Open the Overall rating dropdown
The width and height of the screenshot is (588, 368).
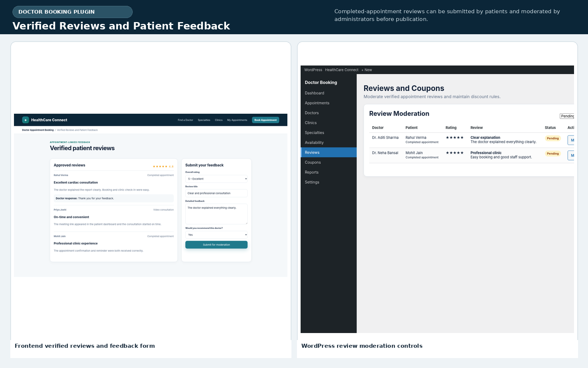[216, 179]
